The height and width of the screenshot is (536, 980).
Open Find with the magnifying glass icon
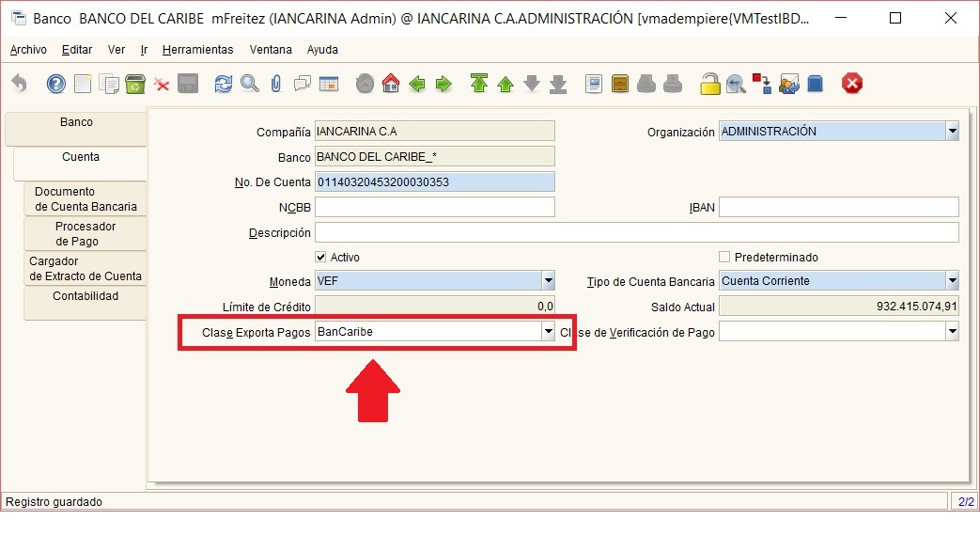(x=249, y=83)
